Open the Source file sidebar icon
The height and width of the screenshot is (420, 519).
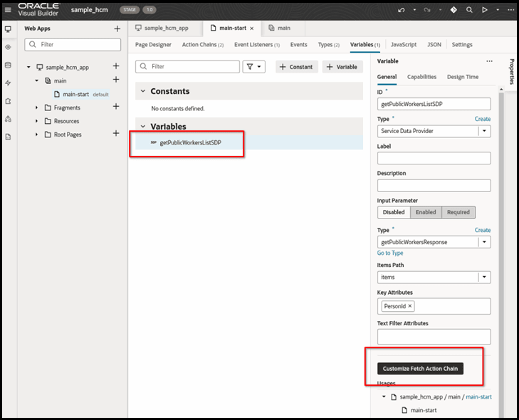(x=9, y=137)
